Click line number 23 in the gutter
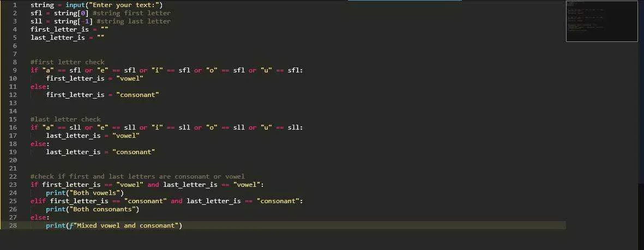 click(13, 185)
